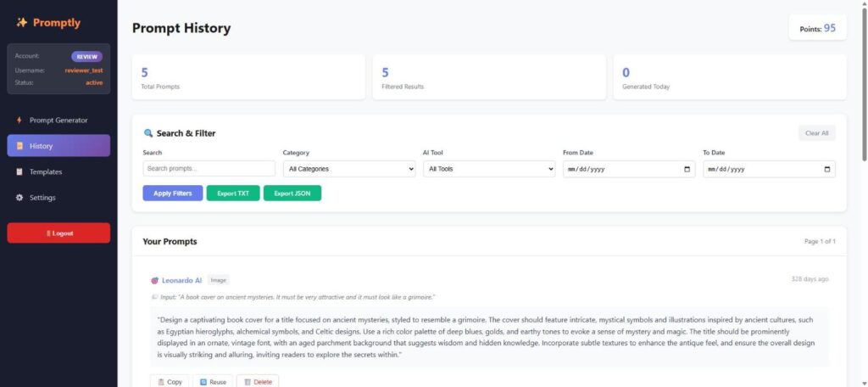Click the 'Prompt History' page title
The height and width of the screenshot is (387, 868).
tap(181, 28)
